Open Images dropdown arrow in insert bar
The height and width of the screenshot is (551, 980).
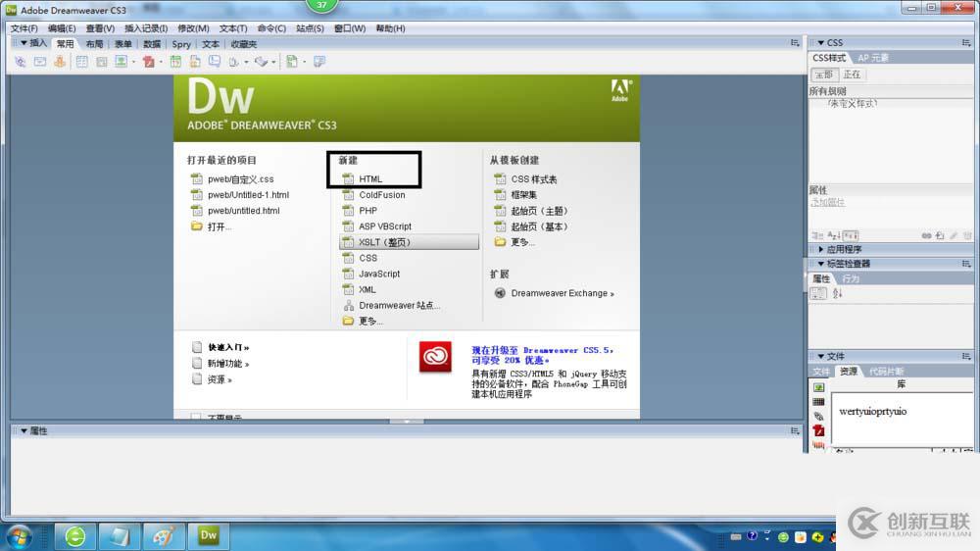tap(133, 62)
